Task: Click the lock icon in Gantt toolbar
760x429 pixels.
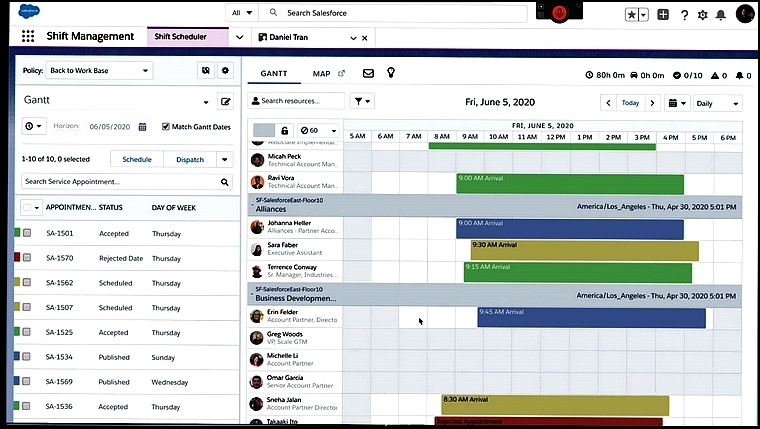Action: [x=285, y=130]
